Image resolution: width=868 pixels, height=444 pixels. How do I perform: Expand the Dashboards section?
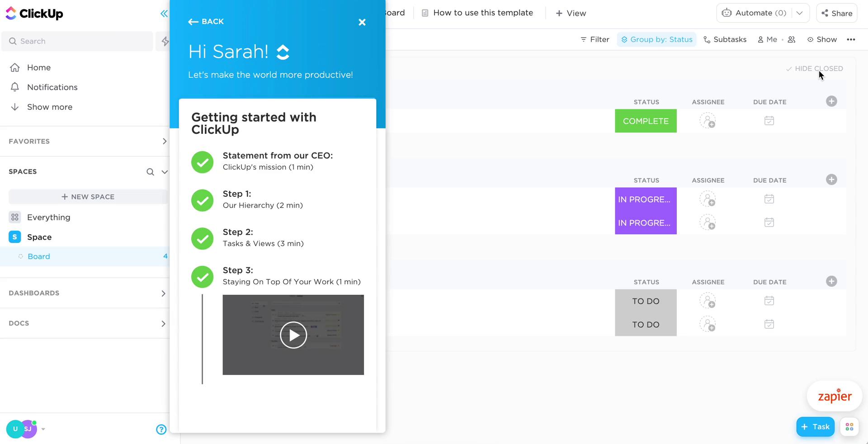pos(163,293)
